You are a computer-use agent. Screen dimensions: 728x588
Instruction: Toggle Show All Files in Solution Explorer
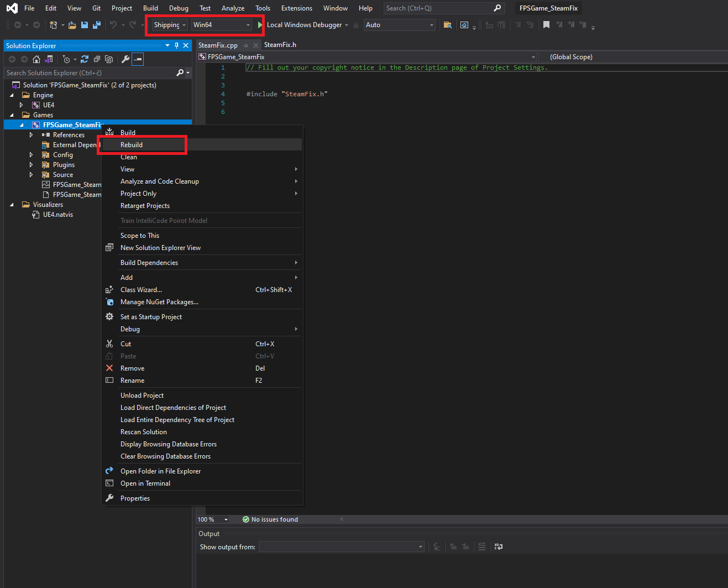point(109,59)
